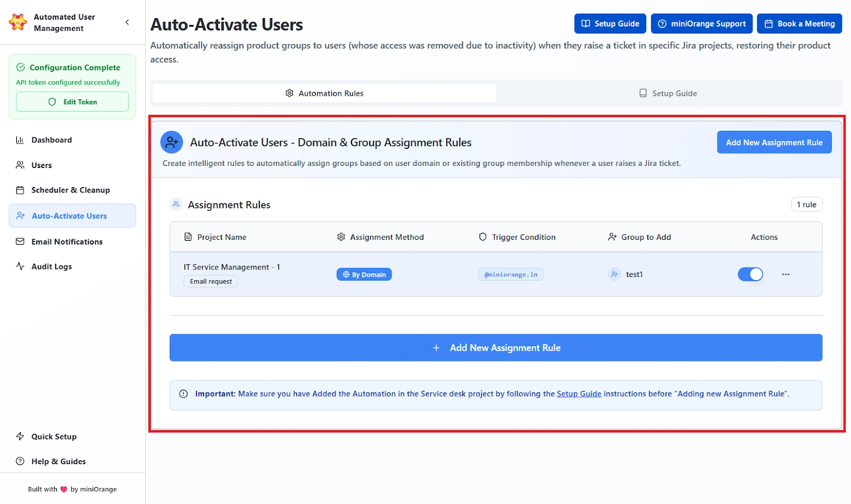Image resolution: width=851 pixels, height=504 pixels.
Task: Click the Automated User Management logo
Action: (x=18, y=22)
